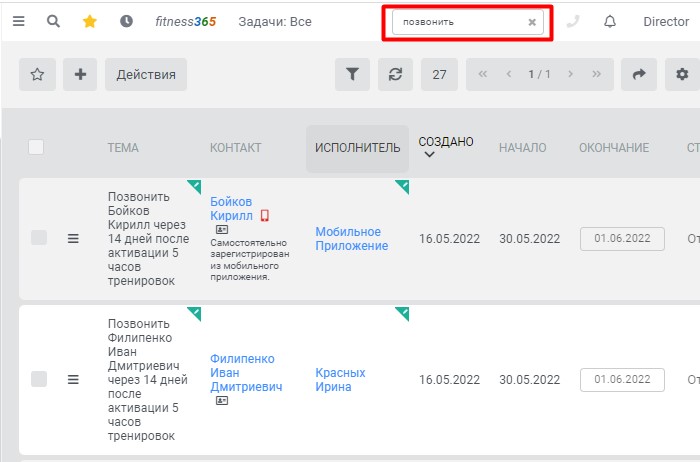
Task: Sort by the ОКОНЧАНИЕ column header
Action: 614,148
